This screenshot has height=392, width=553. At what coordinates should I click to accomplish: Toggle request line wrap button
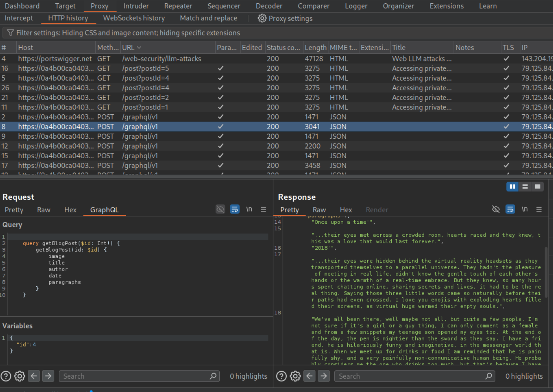coord(235,209)
